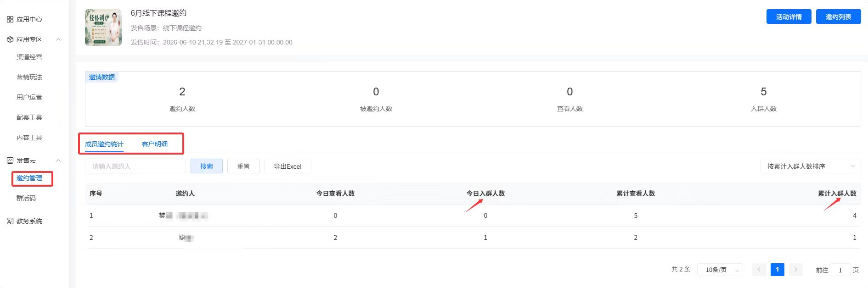The height and width of the screenshot is (288, 868).
Task: Open 群活码 in the sidebar
Action: (26, 198)
